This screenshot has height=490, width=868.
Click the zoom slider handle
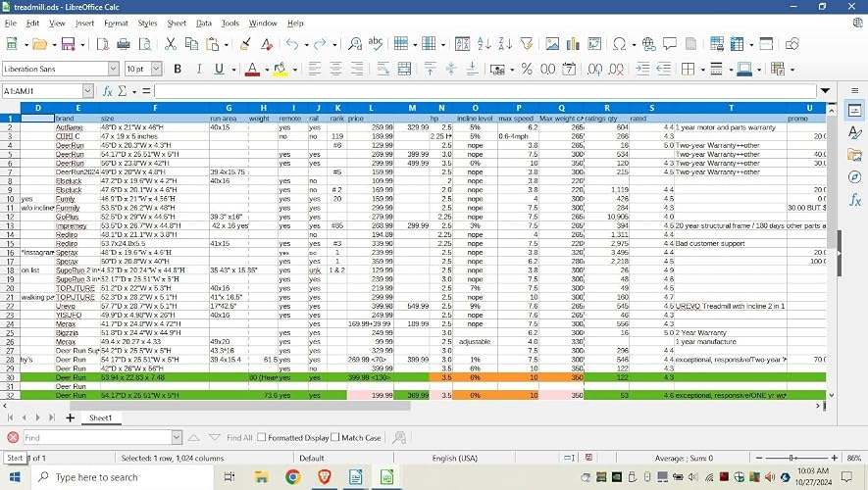click(x=792, y=458)
